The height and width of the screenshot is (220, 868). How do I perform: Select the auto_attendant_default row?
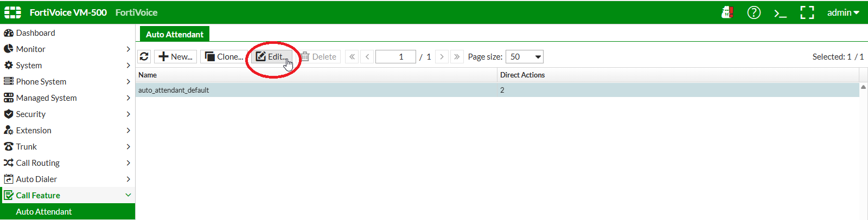coord(497,90)
